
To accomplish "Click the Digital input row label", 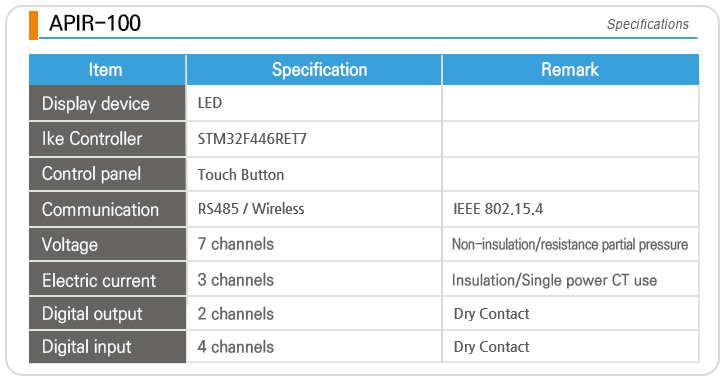I will point(107,347).
